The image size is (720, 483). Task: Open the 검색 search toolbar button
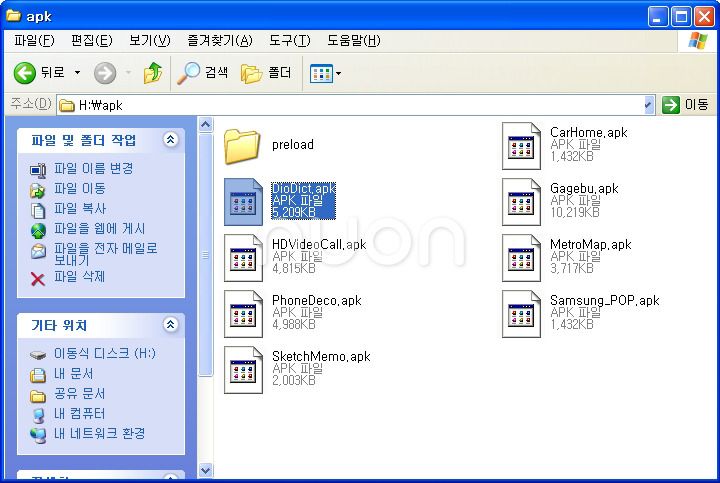[x=202, y=73]
